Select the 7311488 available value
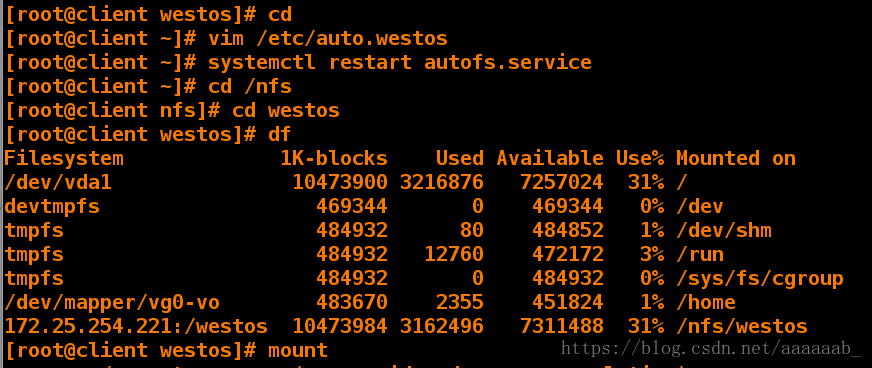Viewport: 872px width, 368px height. pyautogui.click(x=562, y=326)
